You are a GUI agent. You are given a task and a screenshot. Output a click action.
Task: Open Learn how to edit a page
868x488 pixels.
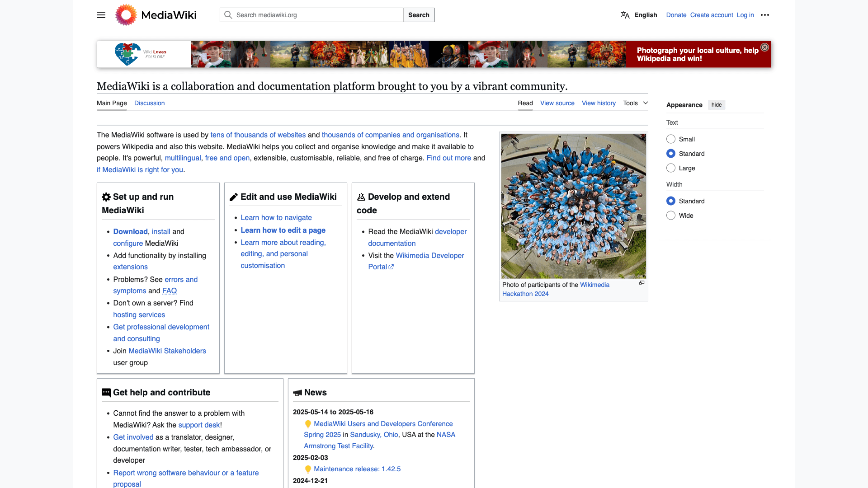(283, 230)
